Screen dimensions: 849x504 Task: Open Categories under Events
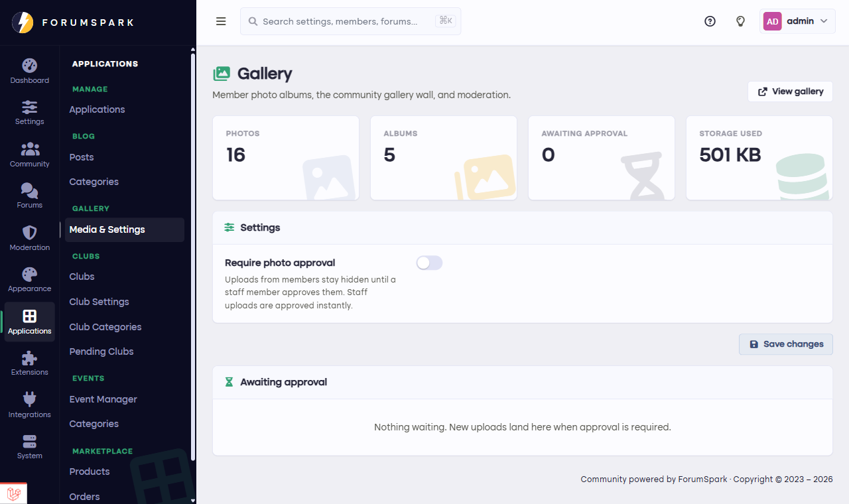[94, 424]
